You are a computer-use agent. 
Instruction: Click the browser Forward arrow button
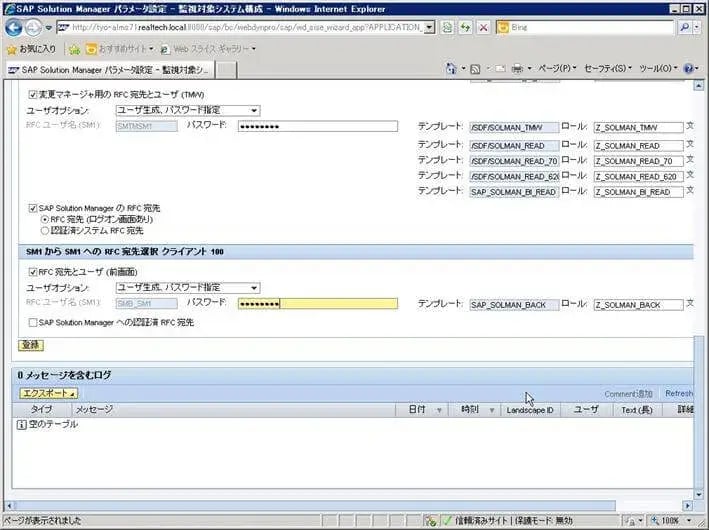click(x=33, y=28)
